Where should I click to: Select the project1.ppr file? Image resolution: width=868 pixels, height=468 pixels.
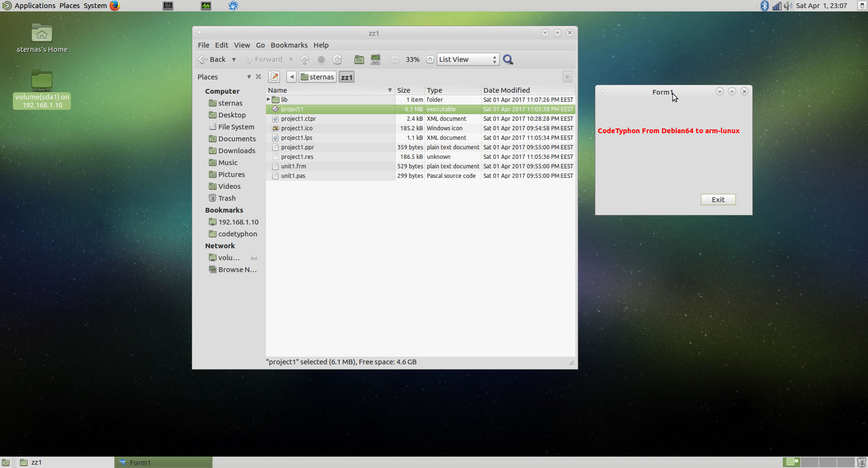tap(420, 147)
